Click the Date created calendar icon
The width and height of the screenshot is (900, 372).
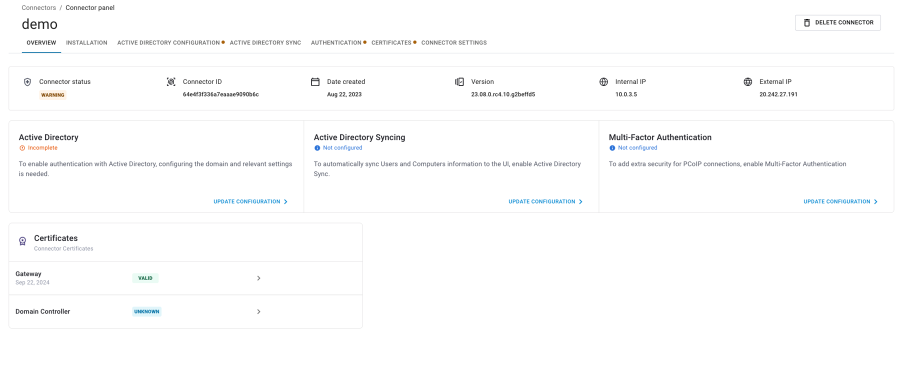(x=315, y=82)
